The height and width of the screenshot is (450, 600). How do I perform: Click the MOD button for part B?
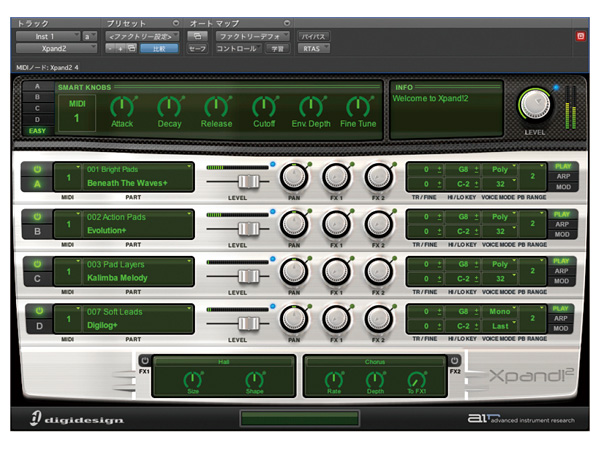(562, 234)
